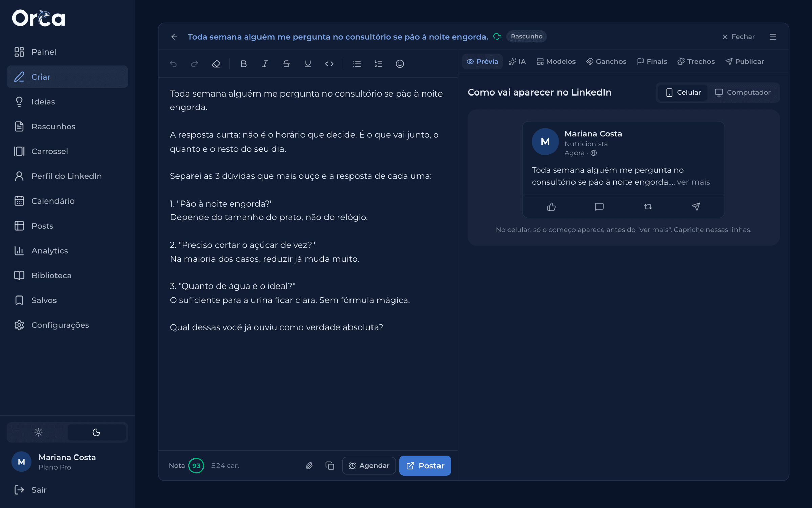Underline the selected text

(308, 64)
